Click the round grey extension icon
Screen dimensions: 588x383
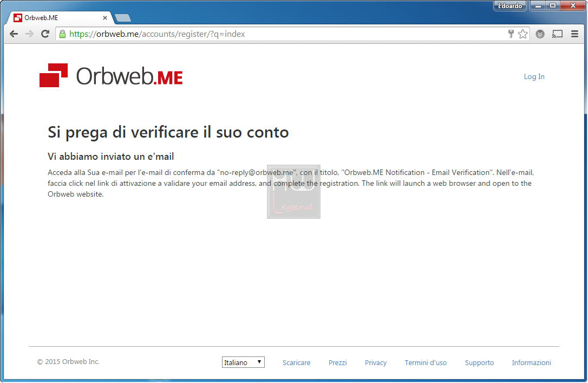coord(540,34)
